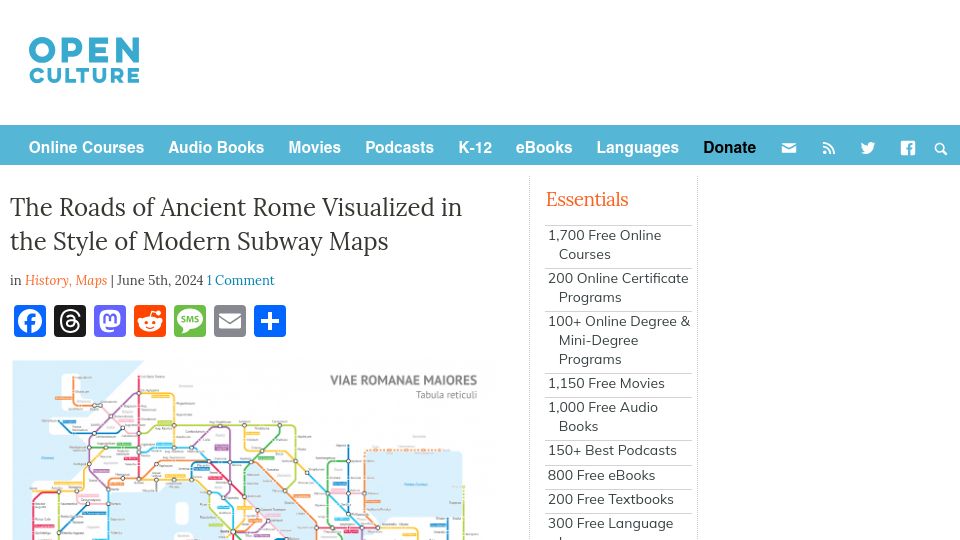Open 200 Free Textbooks link
This screenshot has height=540, width=960.
click(610, 500)
